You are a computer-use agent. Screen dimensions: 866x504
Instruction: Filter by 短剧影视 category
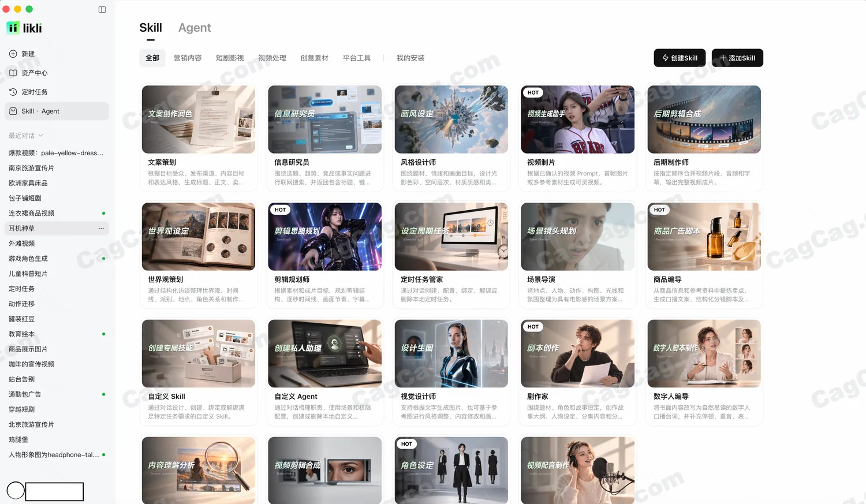coord(230,58)
